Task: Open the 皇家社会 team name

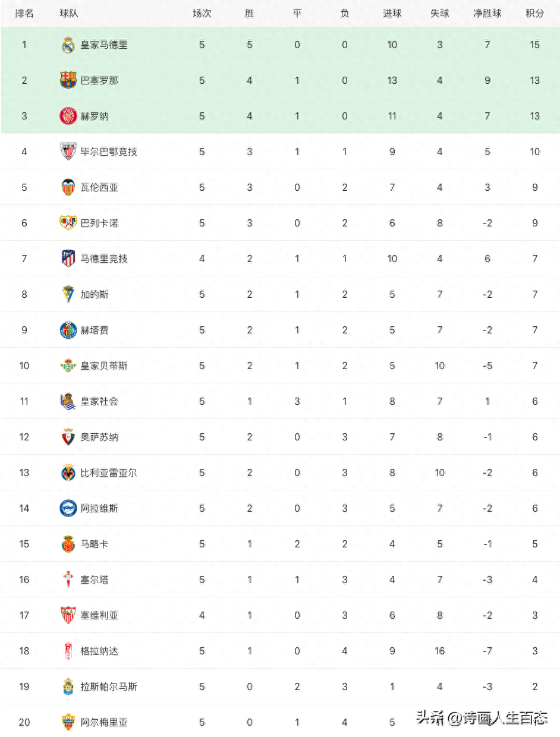Action: (99, 401)
